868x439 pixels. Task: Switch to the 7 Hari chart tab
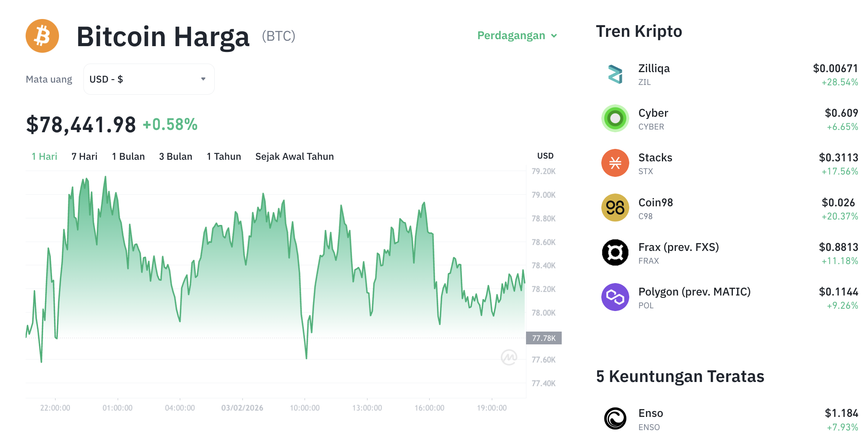84,156
